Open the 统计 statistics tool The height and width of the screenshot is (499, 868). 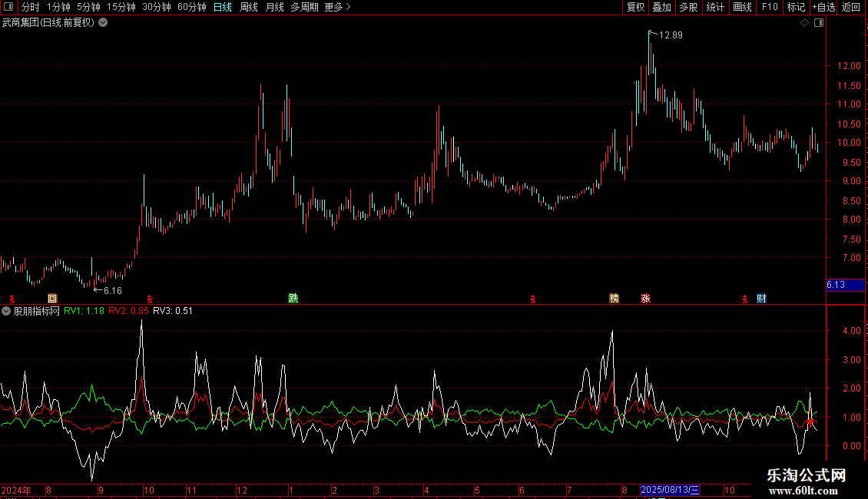pos(715,7)
